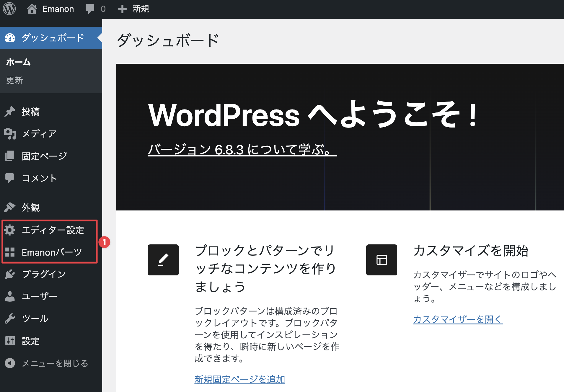Click the メディア media icon
This screenshot has height=392, width=564.
point(10,134)
